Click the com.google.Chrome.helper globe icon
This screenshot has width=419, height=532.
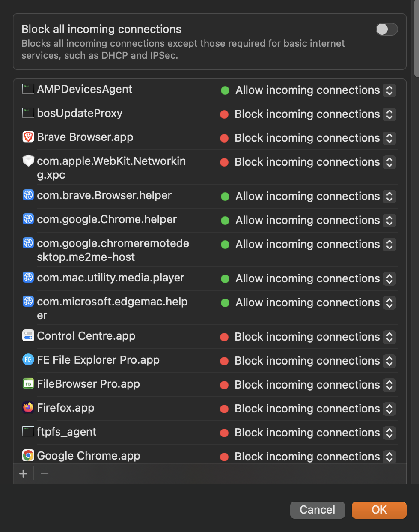(28, 219)
